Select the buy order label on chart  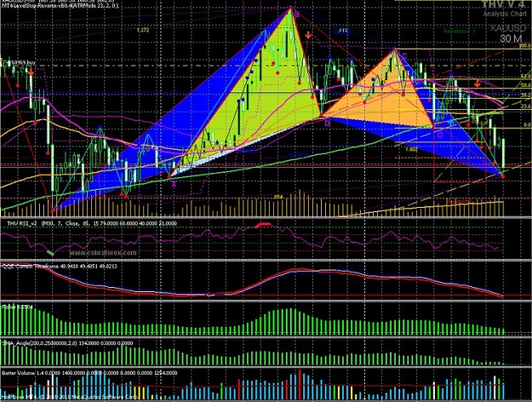[22, 63]
